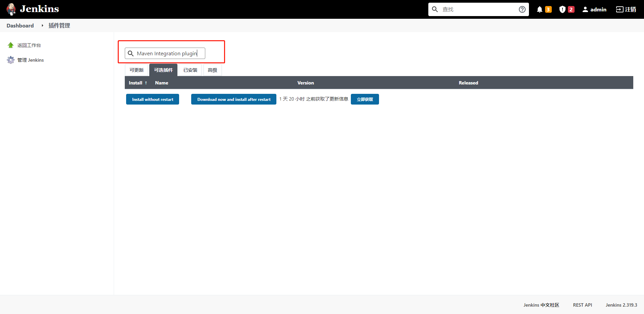The image size is (644, 314).
Task: Focus the top 查找 search box
Action: coord(479,9)
